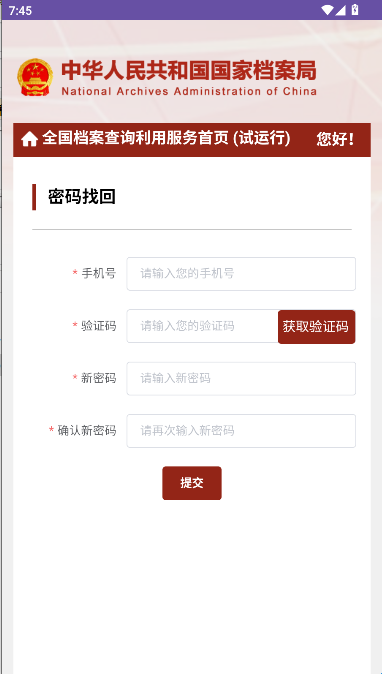Open 全国档案查询利用服务首页 link

pos(166,139)
